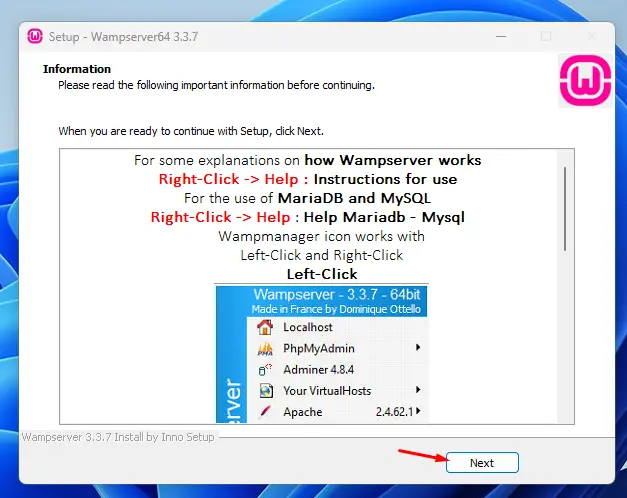Click the 'Left-Click and Right-Click' line
Viewport: 627px width, 498px height.
321,255
